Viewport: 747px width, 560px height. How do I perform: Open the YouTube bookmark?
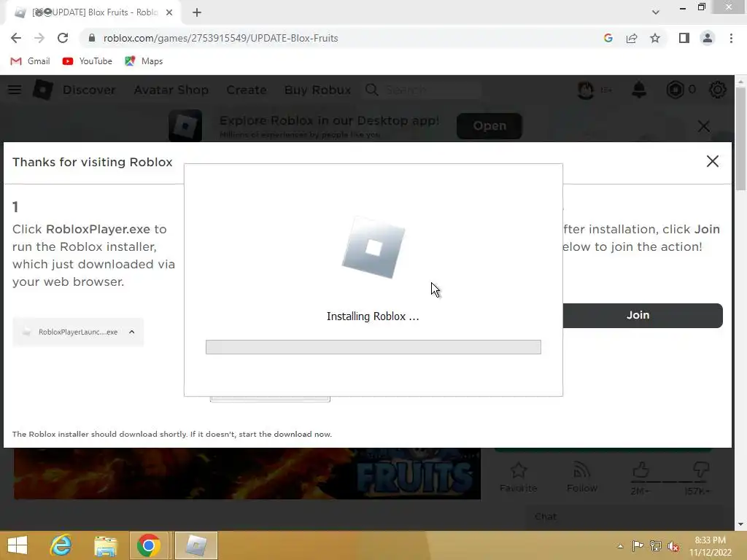tap(88, 61)
